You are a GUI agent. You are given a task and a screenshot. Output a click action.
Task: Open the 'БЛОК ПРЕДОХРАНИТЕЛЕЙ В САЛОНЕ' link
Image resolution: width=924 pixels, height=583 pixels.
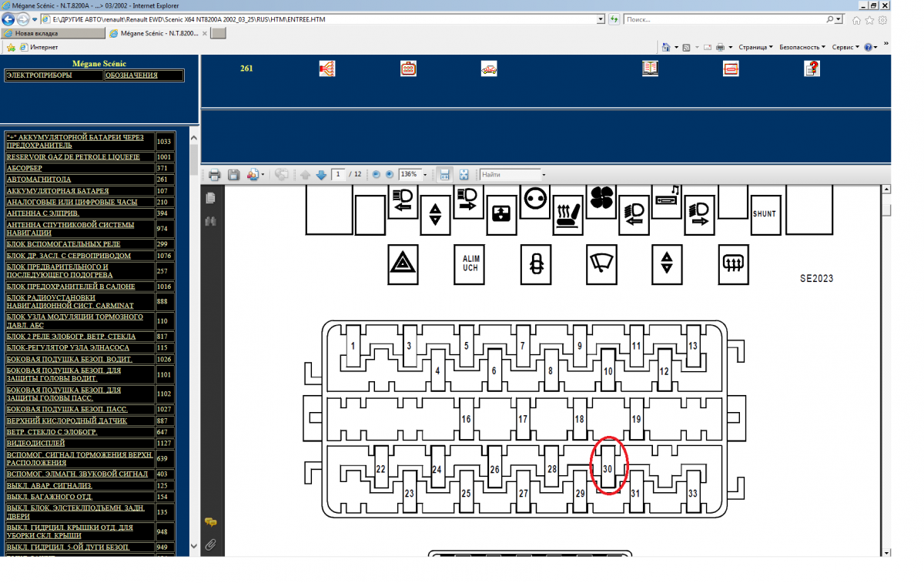coord(71,286)
